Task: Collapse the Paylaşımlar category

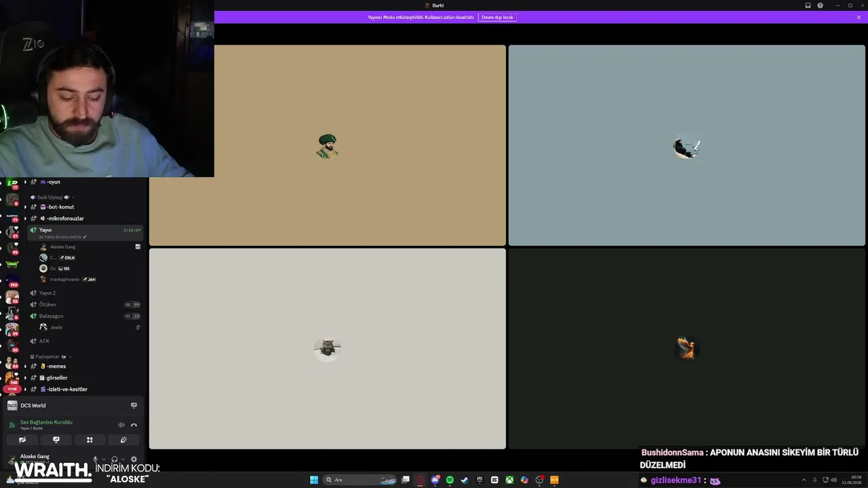Action: [51, 357]
